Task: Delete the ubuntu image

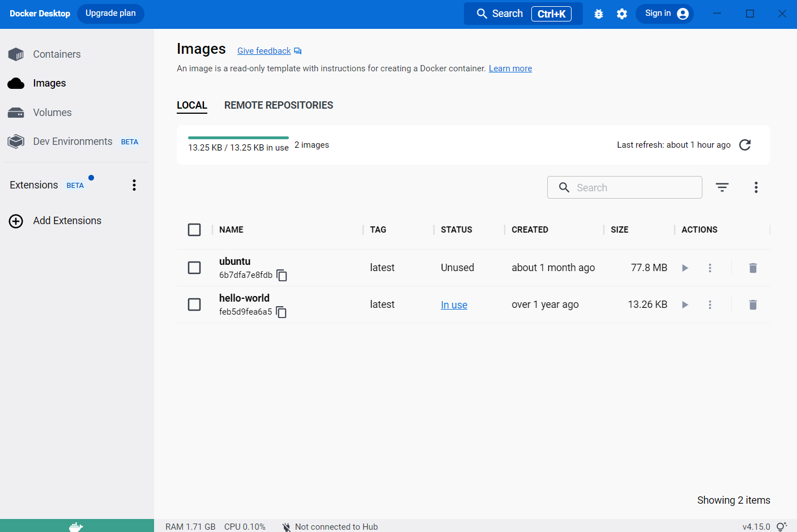Action: point(753,268)
